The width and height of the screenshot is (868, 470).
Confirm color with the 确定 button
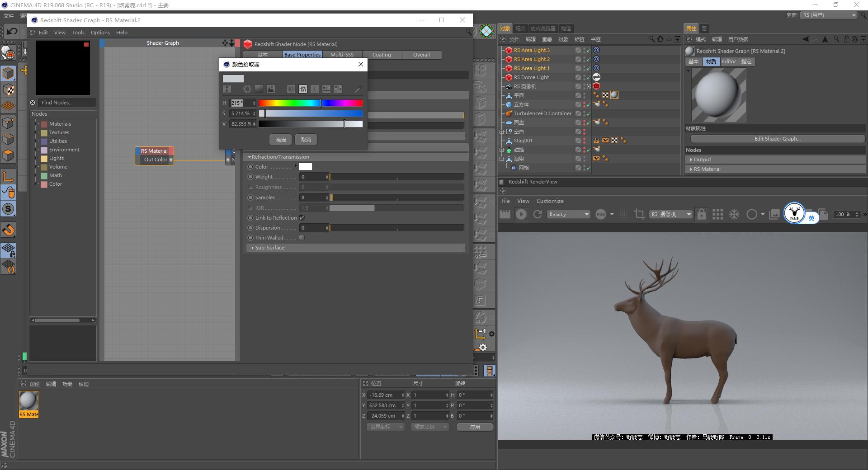tap(280, 140)
